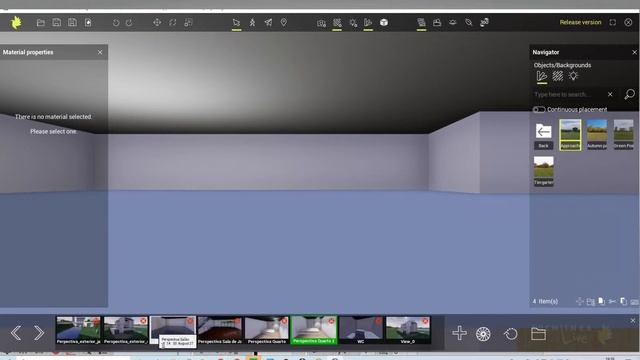Select the Approach background thumbnail

(x=570, y=135)
